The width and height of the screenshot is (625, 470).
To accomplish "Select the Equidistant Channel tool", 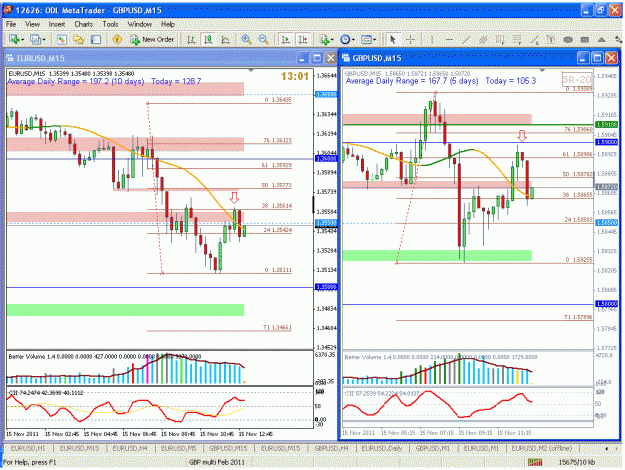I will pyautogui.click(x=483, y=39).
